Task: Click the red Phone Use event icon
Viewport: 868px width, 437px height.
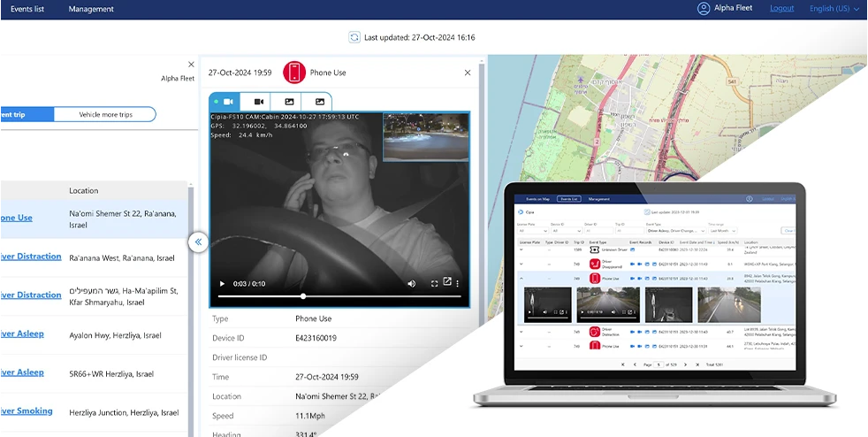Action: (294, 73)
